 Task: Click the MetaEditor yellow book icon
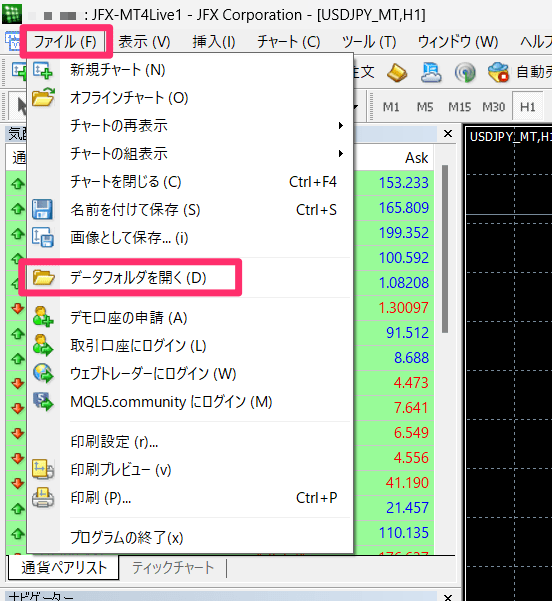tap(397, 72)
